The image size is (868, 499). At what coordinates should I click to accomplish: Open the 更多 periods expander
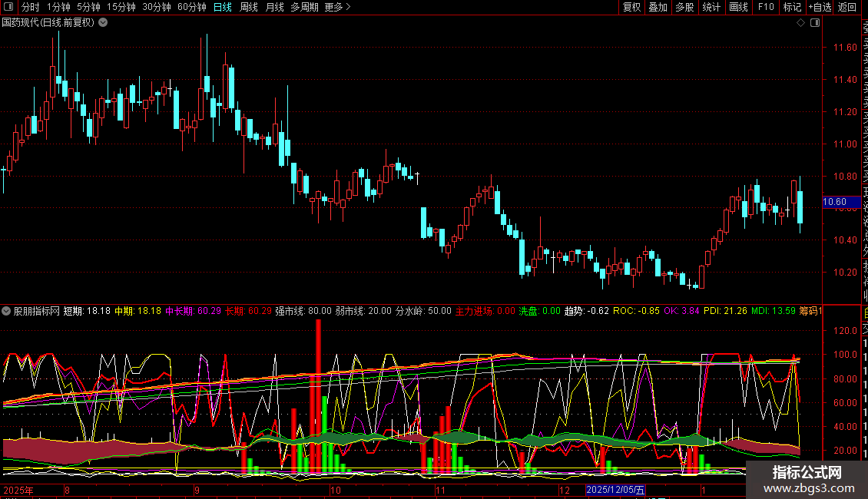click(x=337, y=7)
